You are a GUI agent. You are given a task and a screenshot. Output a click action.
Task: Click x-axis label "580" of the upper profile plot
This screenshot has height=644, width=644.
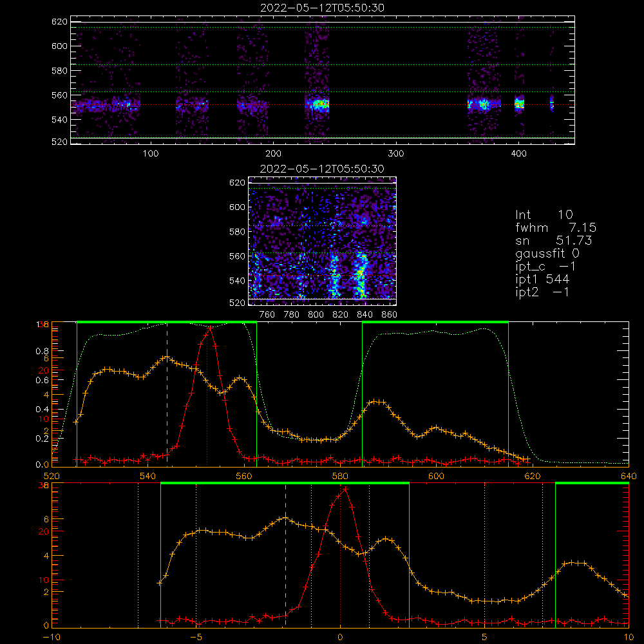coord(340,476)
